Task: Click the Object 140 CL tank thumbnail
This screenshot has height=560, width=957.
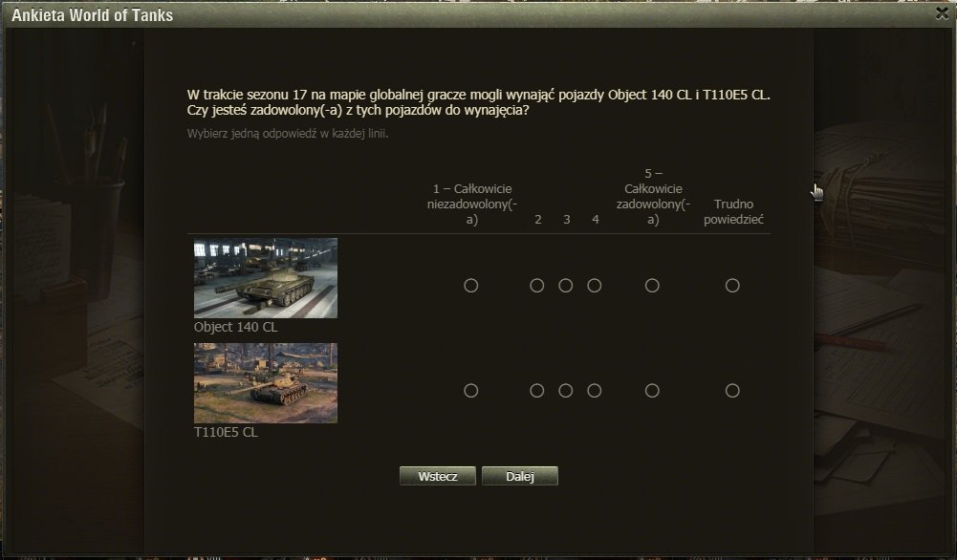Action: click(266, 278)
